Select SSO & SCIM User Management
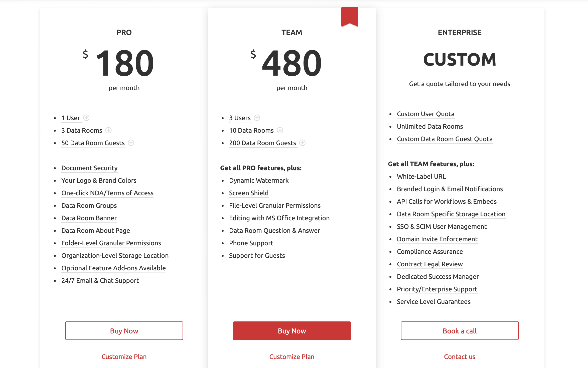Image resolution: width=588 pixels, height=368 pixels. pyautogui.click(x=442, y=227)
